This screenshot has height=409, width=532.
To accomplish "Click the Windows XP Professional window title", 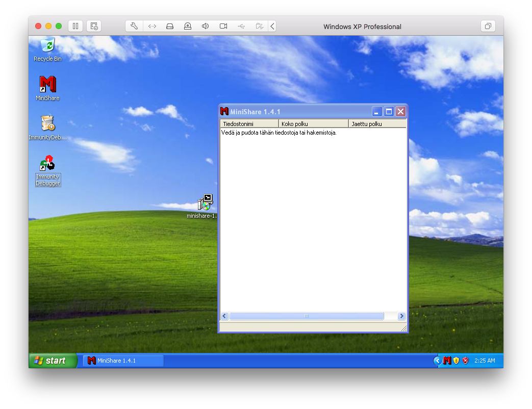I will pyautogui.click(x=362, y=27).
